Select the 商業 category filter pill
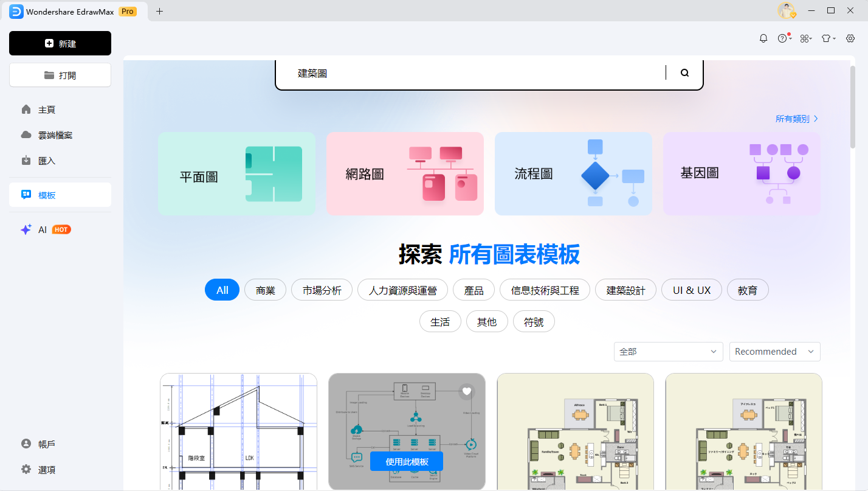This screenshot has width=868, height=491. point(265,290)
